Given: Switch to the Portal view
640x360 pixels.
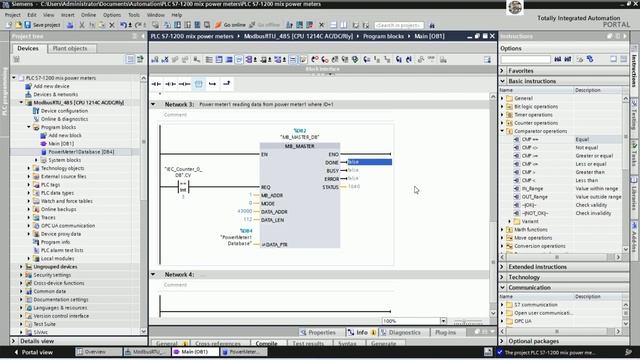Looking at the screenshot, I should 34,352.
